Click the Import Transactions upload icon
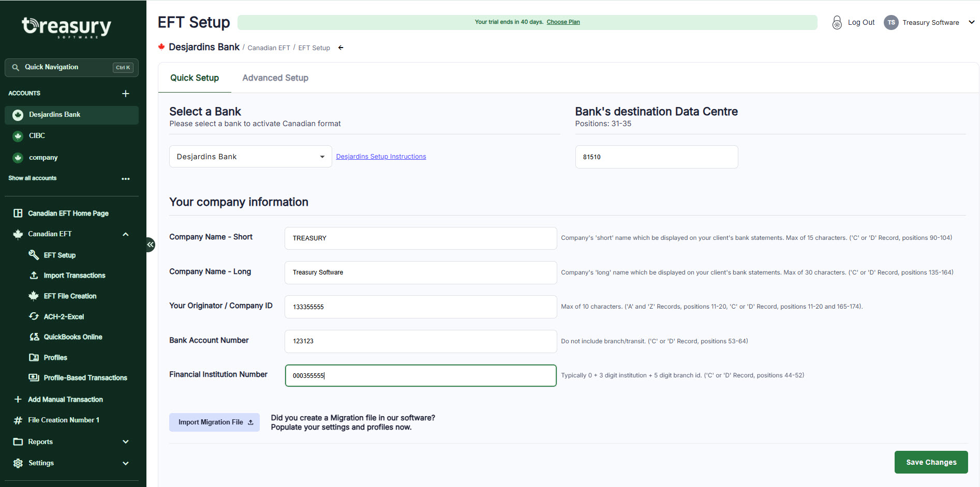The image size is (980, 487). click(x=34, y=276)
